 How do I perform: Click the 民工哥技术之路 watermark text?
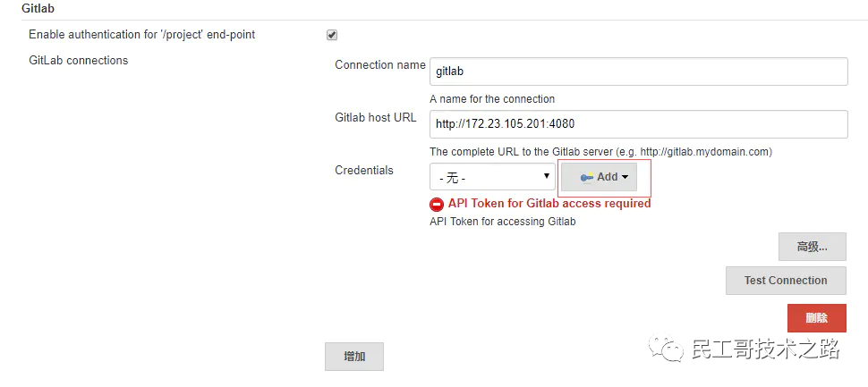coord(766,349)
